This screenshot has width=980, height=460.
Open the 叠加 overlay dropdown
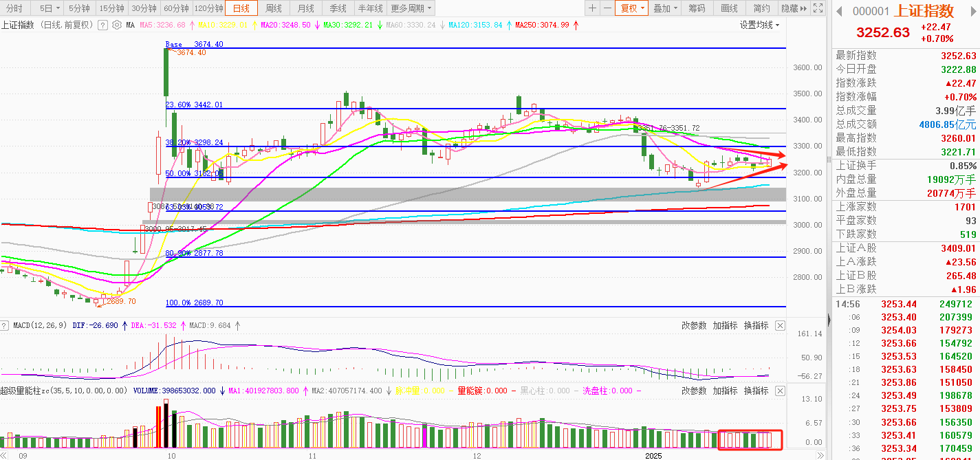coord(665,8)
